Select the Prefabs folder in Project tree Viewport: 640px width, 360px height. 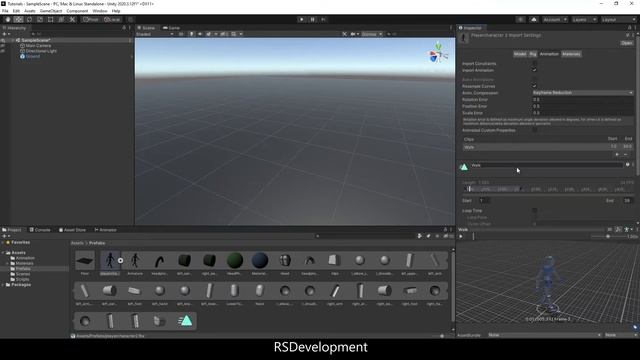click(x=23, y=269)
